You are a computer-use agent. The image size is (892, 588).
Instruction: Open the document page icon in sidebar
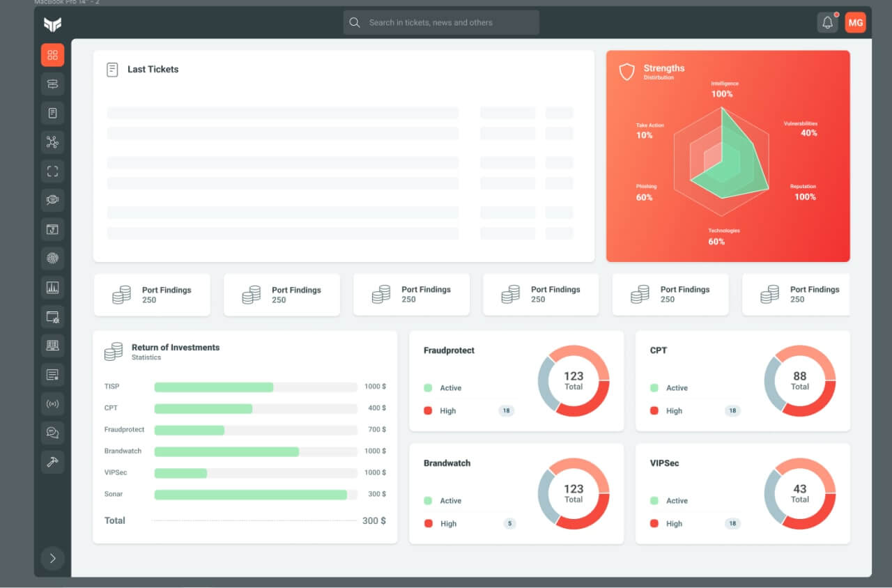pos(52,113)
